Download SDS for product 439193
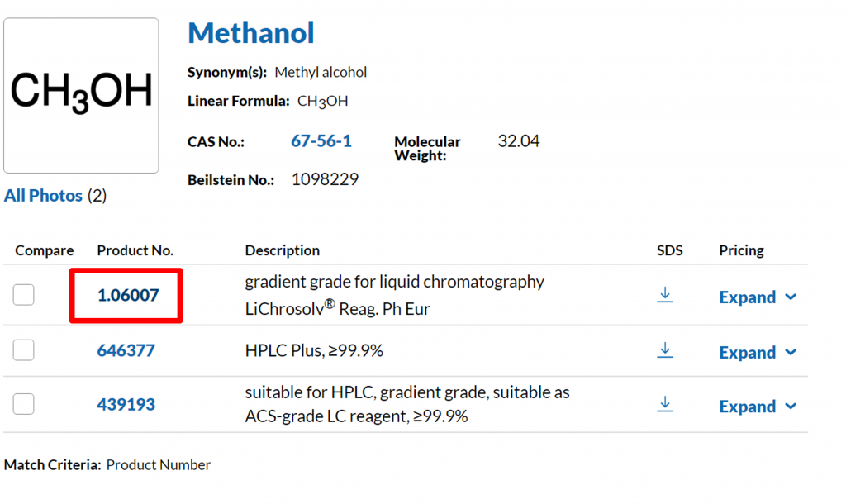The image size is (846, 504). [665, 404]
